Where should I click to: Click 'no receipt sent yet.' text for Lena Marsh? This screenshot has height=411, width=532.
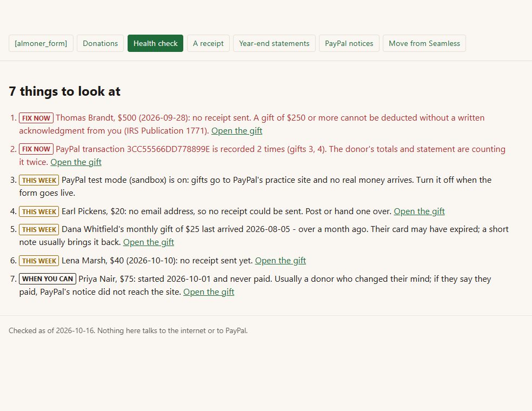pyautogui.click(x=216, y=261)
